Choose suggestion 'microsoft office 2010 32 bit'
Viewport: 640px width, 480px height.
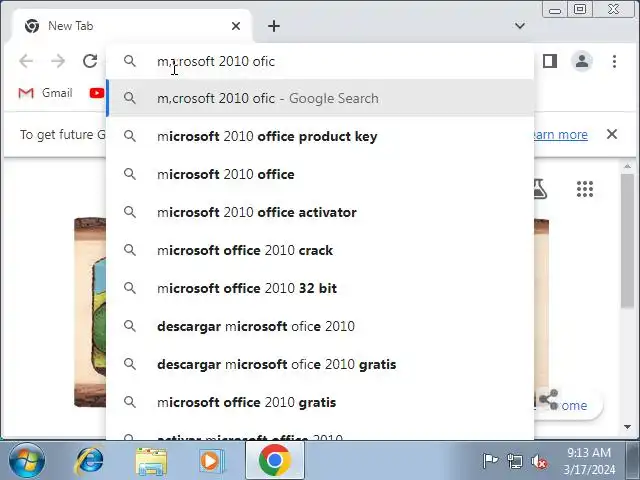[x=320, y=288]
